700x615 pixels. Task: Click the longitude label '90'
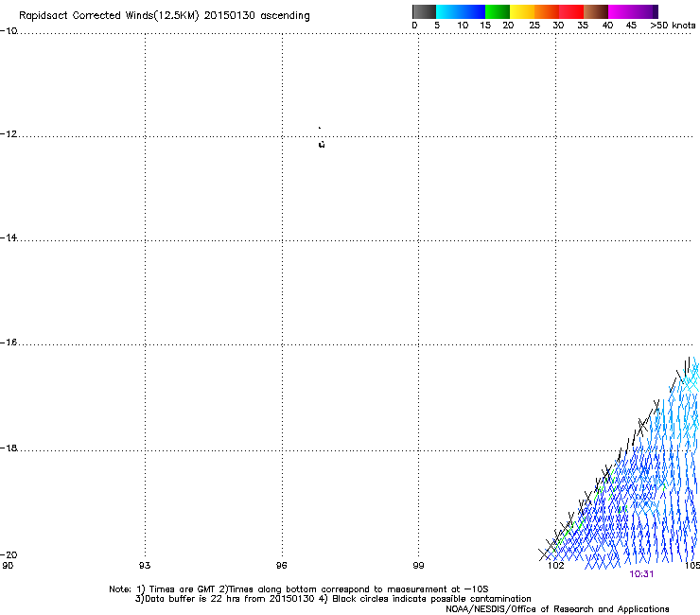pyautogui.click(x=8, y=566)
